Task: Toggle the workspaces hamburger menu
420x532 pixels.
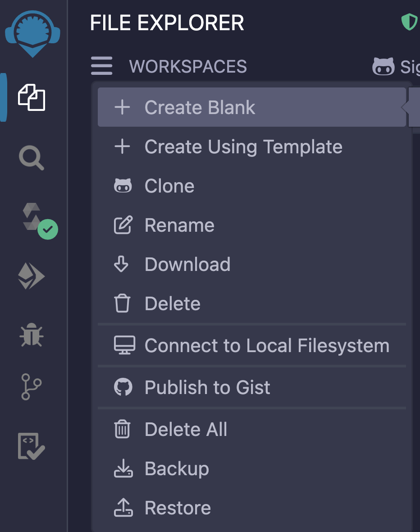Action: click(x=102, y=66)
